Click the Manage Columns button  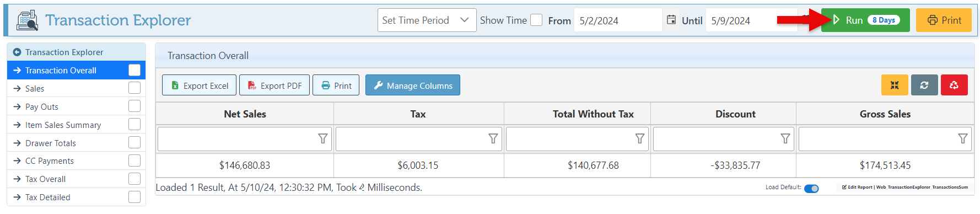click(413, 85)
